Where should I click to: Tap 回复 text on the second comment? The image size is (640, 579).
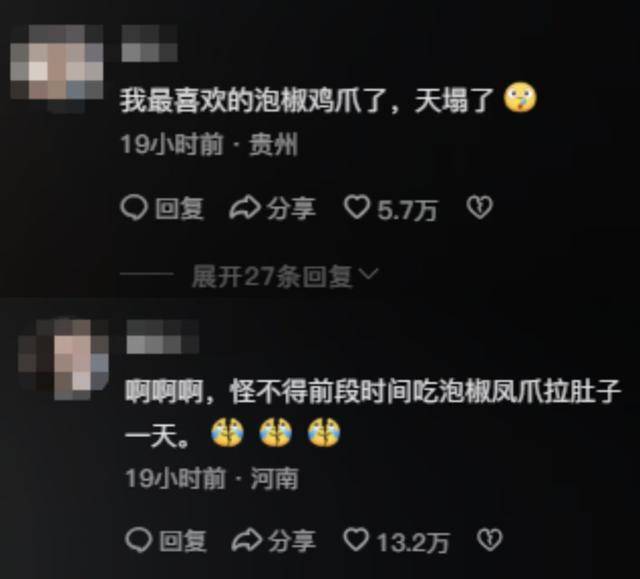(183, 541)
